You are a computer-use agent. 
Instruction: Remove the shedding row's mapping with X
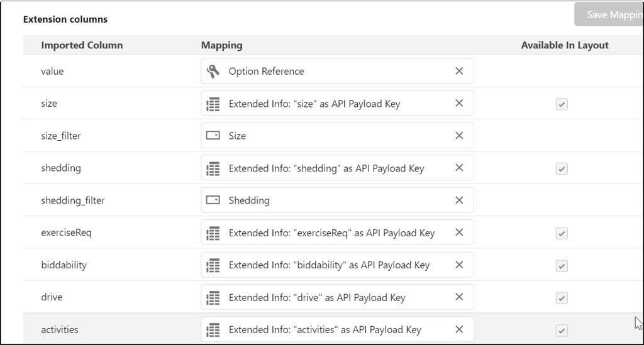(459, 167)
